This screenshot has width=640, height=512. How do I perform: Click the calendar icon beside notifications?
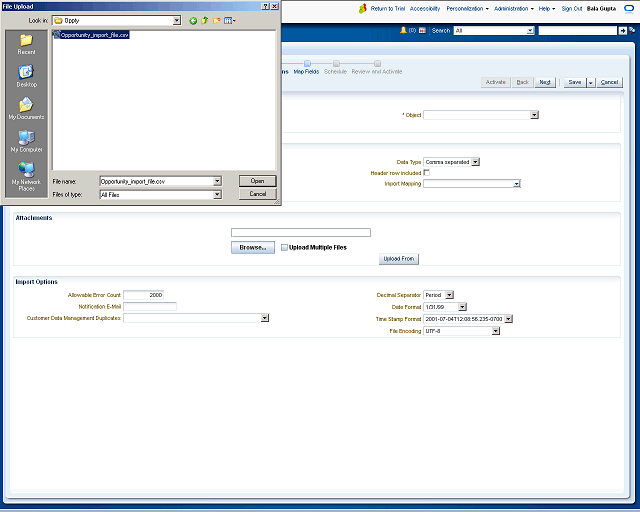click(422, 30)
